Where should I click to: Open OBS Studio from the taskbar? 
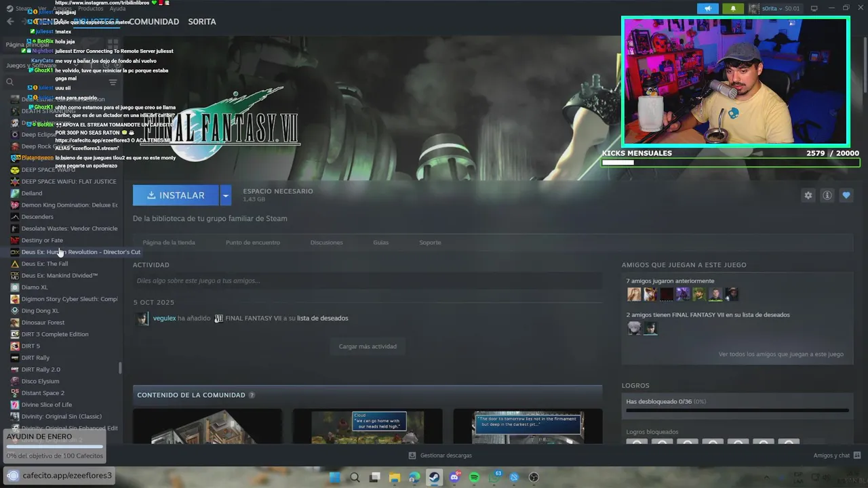pos(534,477)
